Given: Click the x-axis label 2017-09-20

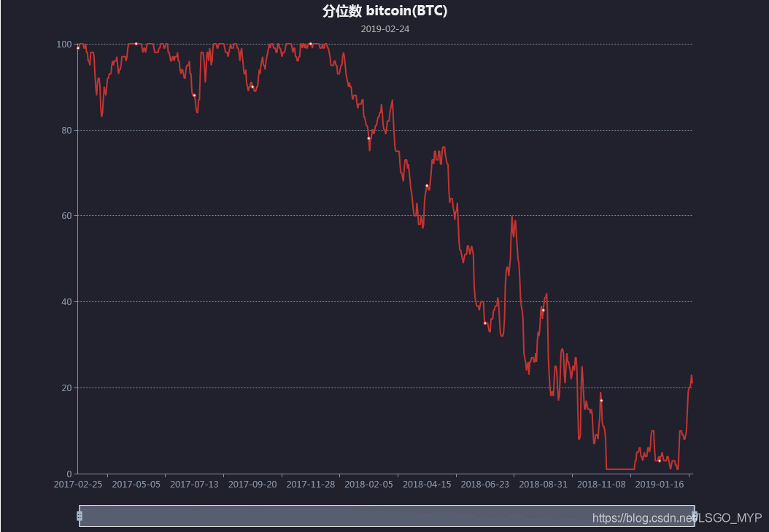Looking at the screenshot, I should pyautogui.click(x=252, y=485).
